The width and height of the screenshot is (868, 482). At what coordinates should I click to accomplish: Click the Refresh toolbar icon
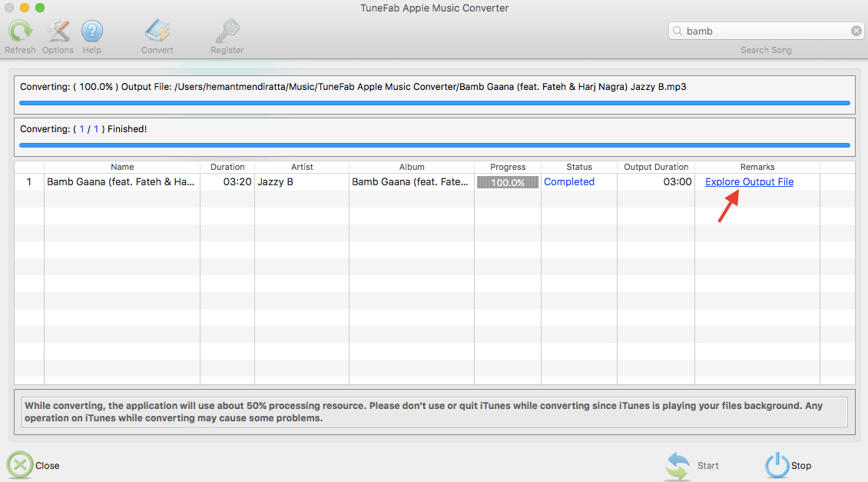(x=21, y=31)
